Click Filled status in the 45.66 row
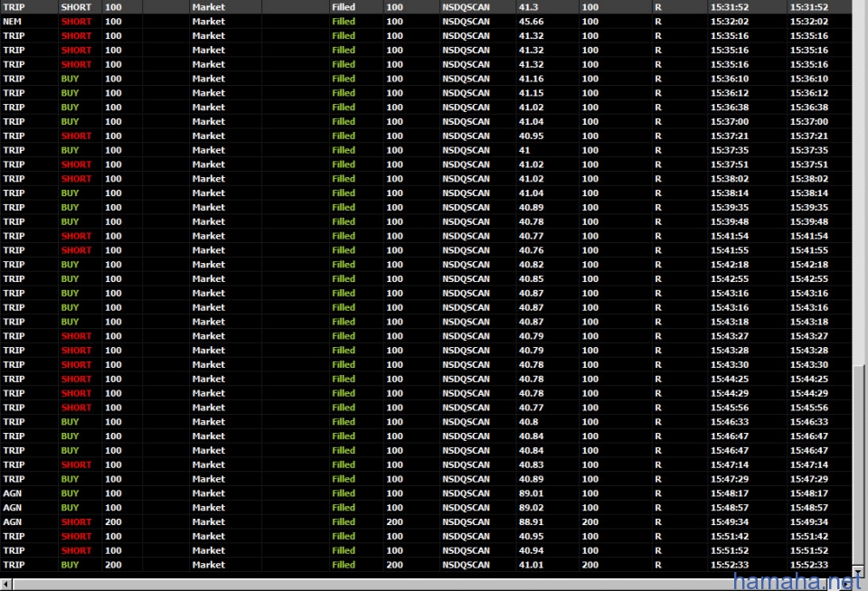868x591 pixels. click(x=344, y=22)
